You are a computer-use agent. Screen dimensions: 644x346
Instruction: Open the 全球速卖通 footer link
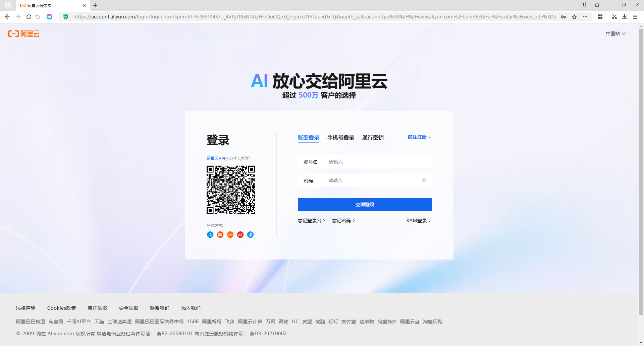point(119,322)
